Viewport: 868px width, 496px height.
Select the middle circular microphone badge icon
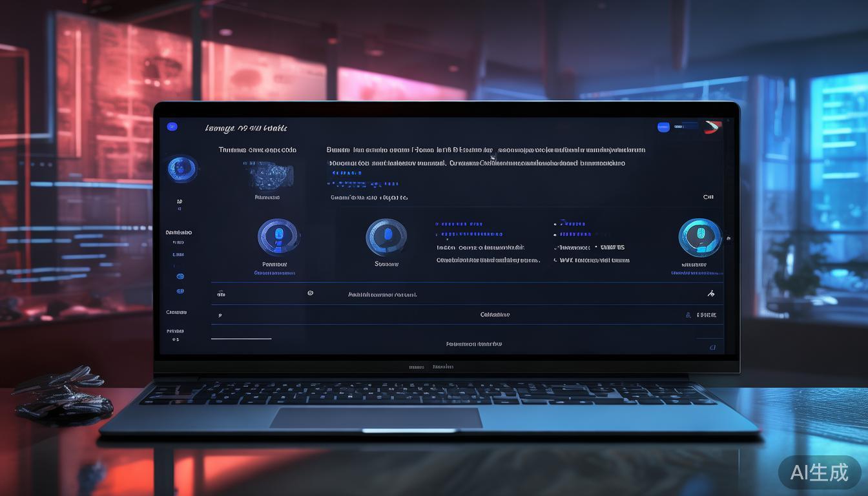click(386, 237)
